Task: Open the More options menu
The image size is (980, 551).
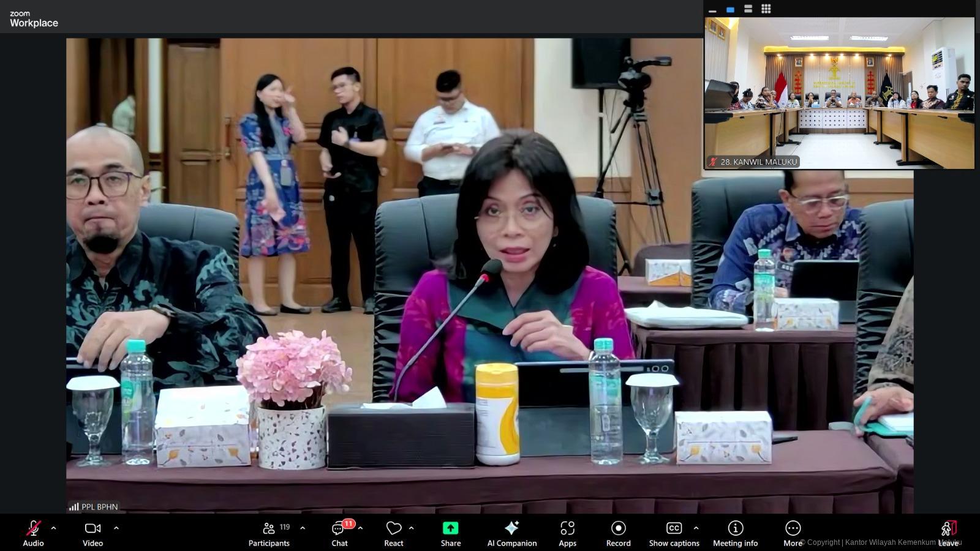Action: click(x=793, y=528)
